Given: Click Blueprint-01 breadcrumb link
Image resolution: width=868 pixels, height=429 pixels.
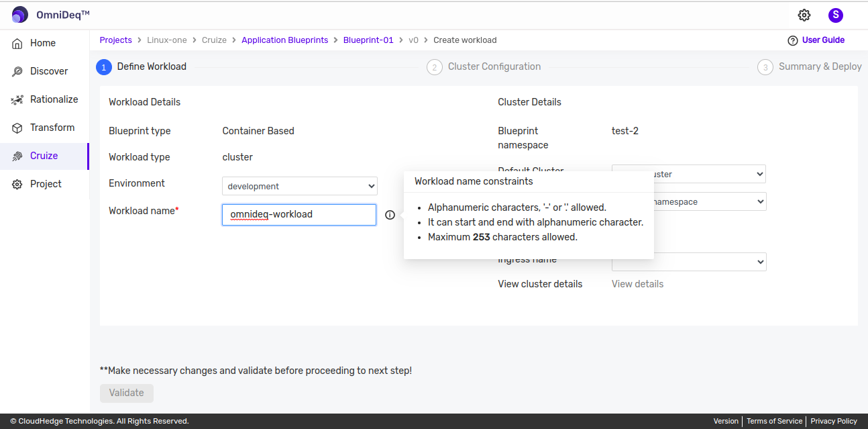Looking at the screenshot, I should (x=368, y=40).
